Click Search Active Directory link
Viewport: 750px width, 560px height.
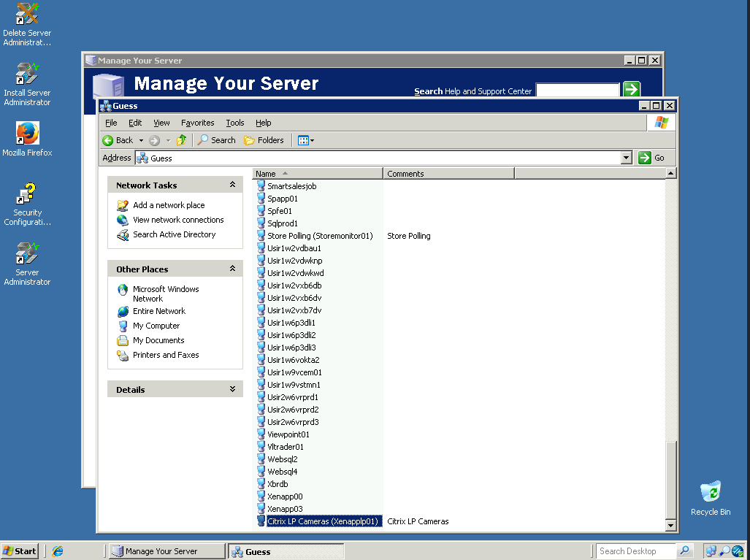174,234
